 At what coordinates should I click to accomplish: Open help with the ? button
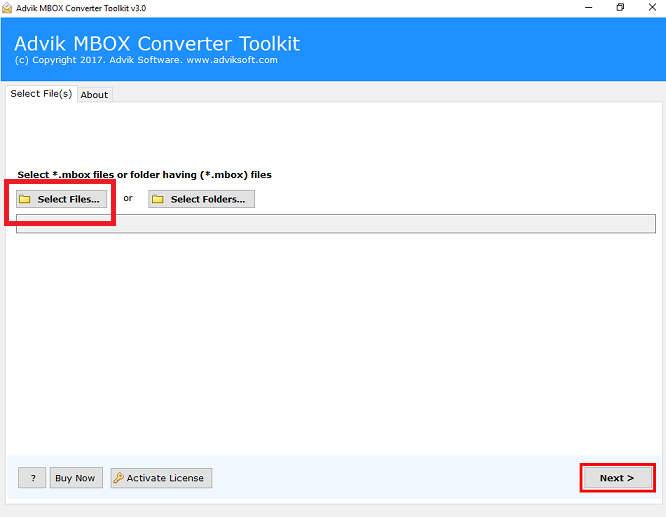(x=32, y=478)
